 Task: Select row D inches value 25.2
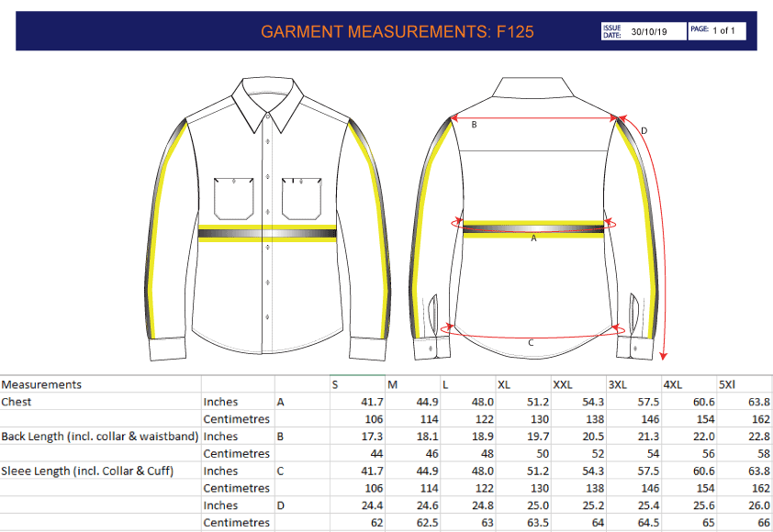pos(592,504)
